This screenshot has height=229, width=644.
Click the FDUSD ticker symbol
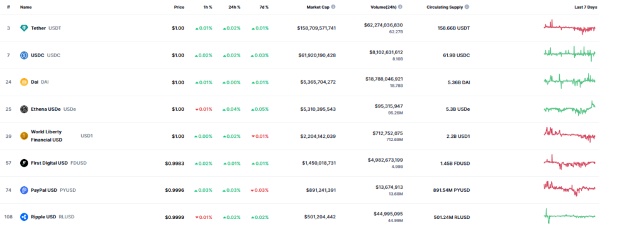click(79, 163)
